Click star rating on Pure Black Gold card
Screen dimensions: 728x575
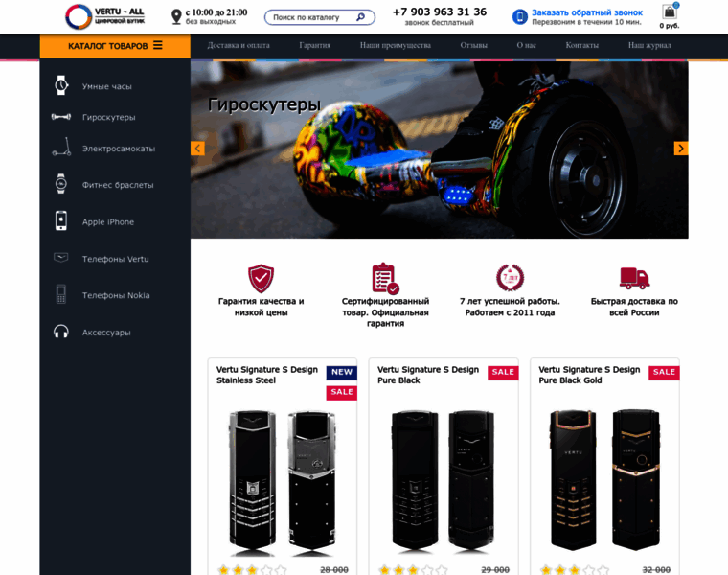coord(575,570)
